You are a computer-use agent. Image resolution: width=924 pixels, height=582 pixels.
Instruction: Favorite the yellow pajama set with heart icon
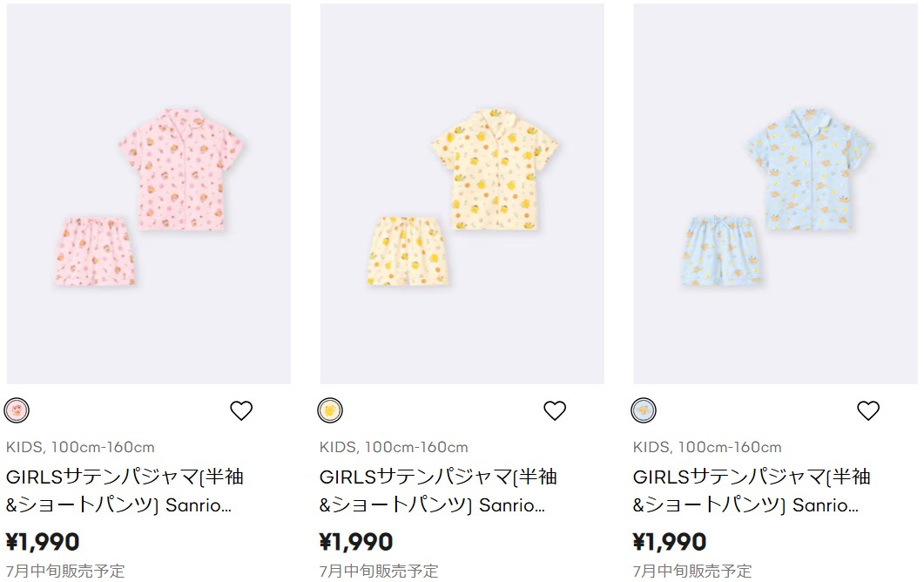point(555,410)
